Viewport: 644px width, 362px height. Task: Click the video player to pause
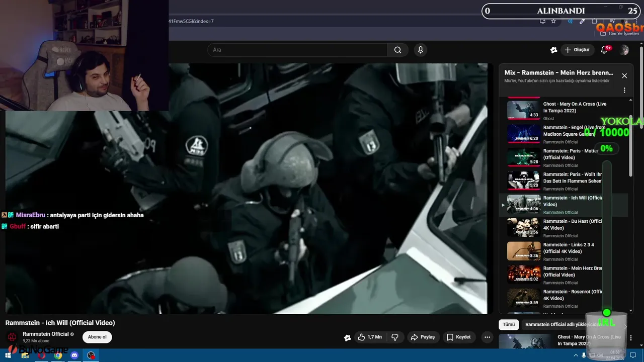point(246,189)
